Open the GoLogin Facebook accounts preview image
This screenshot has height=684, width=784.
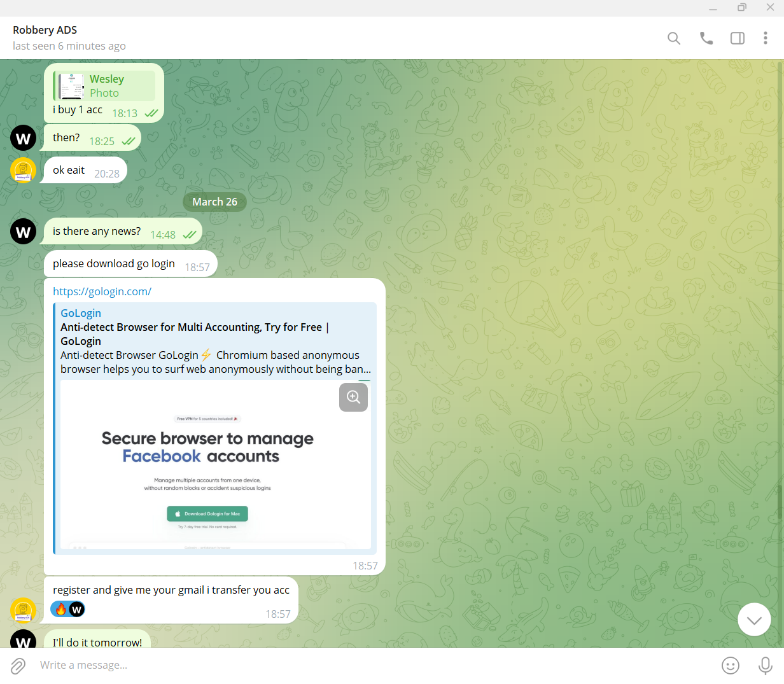point(216,464)
